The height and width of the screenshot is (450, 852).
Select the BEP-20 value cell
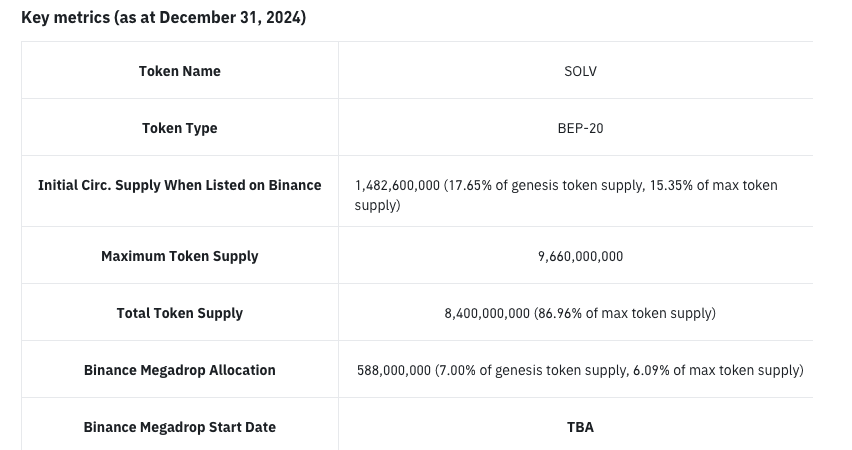pyautogui.click(x=580, y=128)
